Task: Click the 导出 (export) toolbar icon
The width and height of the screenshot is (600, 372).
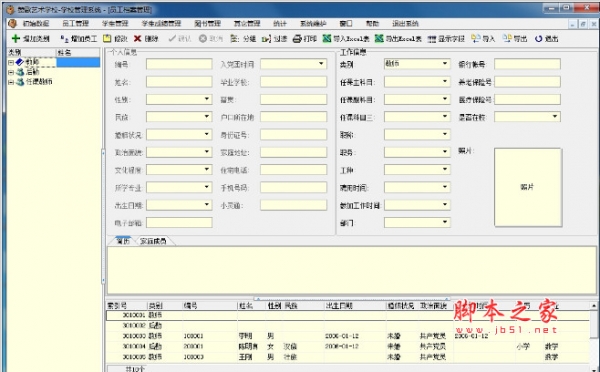Action: (x=507, y=38)
